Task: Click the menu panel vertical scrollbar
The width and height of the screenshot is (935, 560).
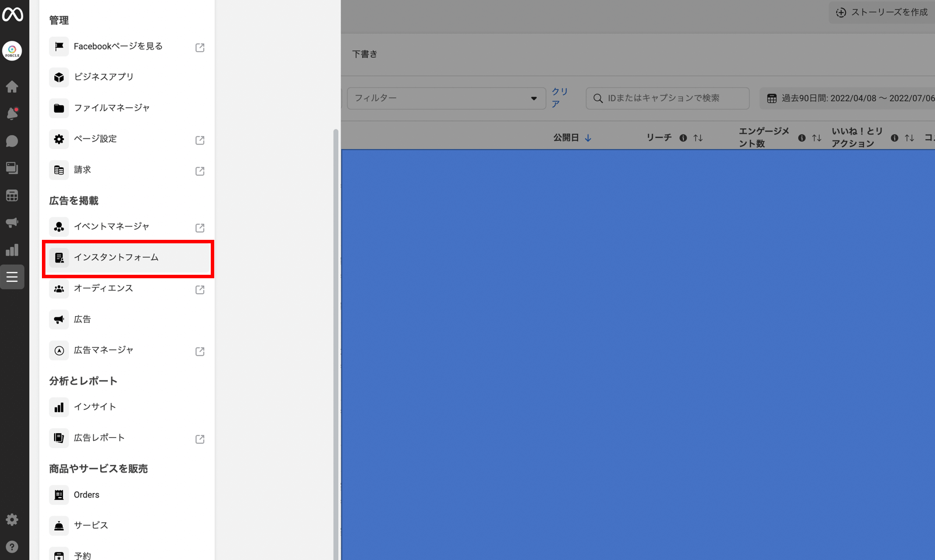Action: click(335, 343)
